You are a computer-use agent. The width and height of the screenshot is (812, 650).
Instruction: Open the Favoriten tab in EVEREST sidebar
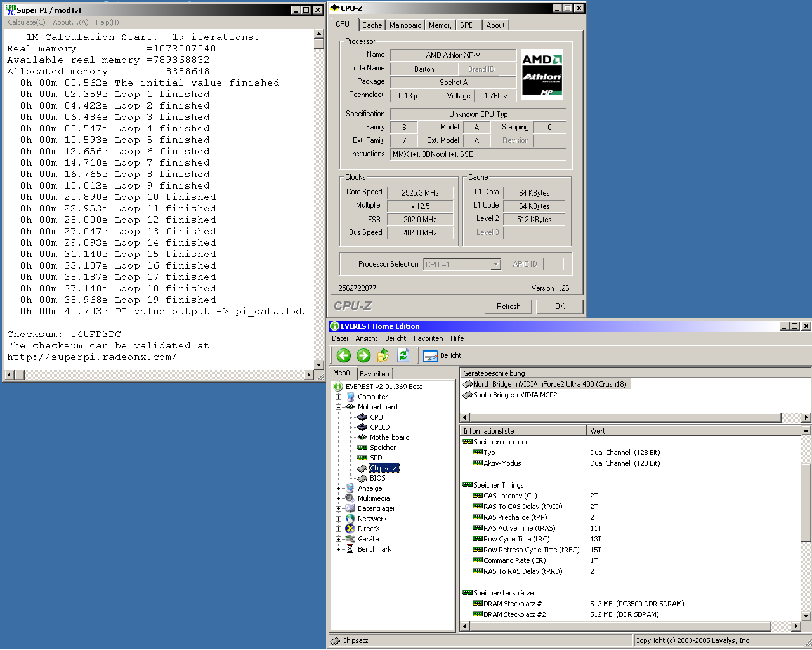pos(374,374)
